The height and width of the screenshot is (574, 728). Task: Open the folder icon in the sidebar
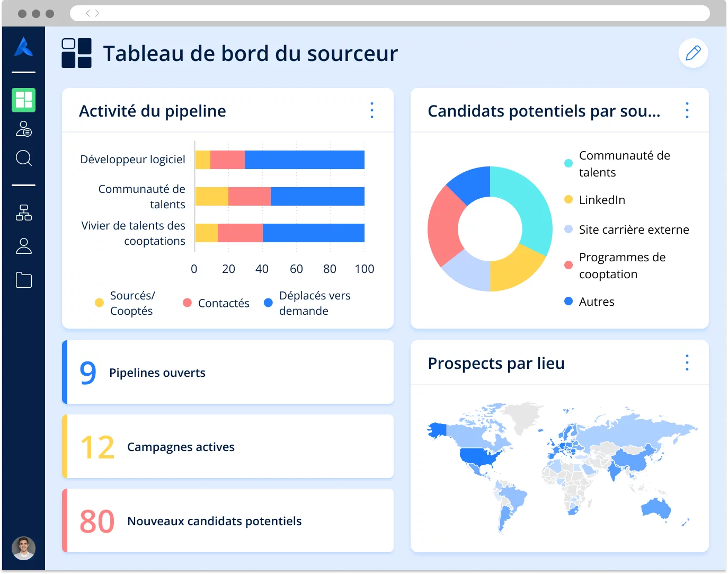coord(23,280)
